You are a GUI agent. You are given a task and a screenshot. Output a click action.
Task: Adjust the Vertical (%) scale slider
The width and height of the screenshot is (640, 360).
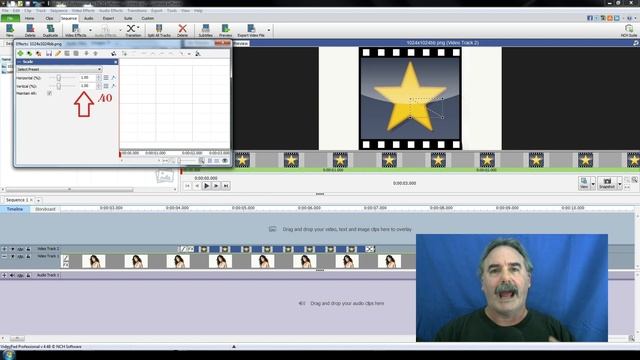pos(59,86)
